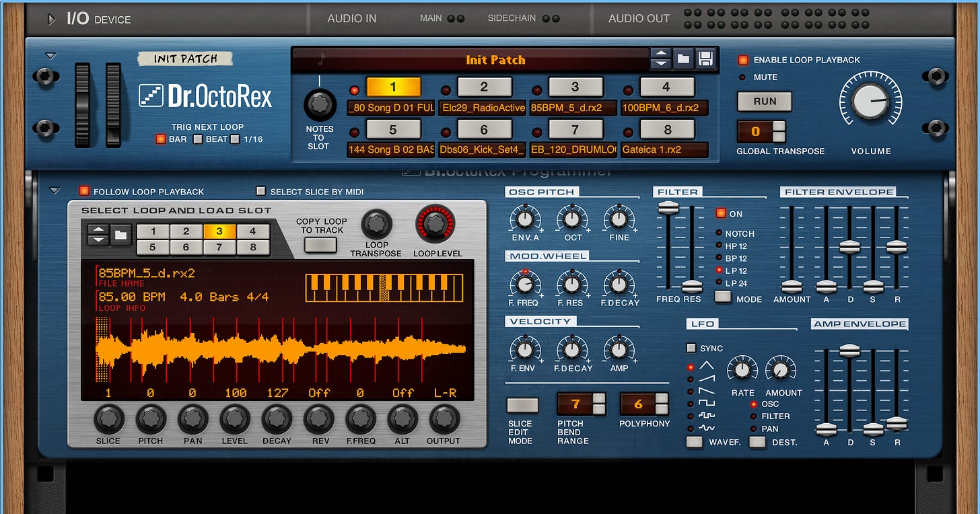Click the LFO Amount knob

click(x=781, y=369)
